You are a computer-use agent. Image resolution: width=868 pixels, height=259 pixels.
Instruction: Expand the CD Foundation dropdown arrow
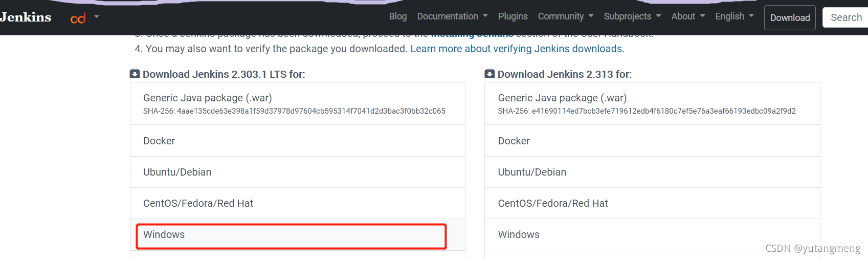point(97,17)
